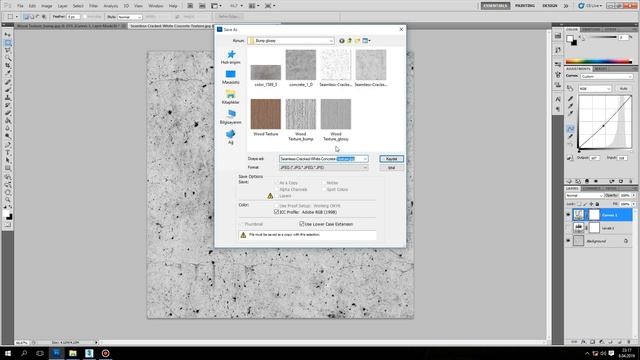Image resolution: width=640 pixels, height=360 pixels.
Task: Open the Filter menu
Action: tap(93, 6)
